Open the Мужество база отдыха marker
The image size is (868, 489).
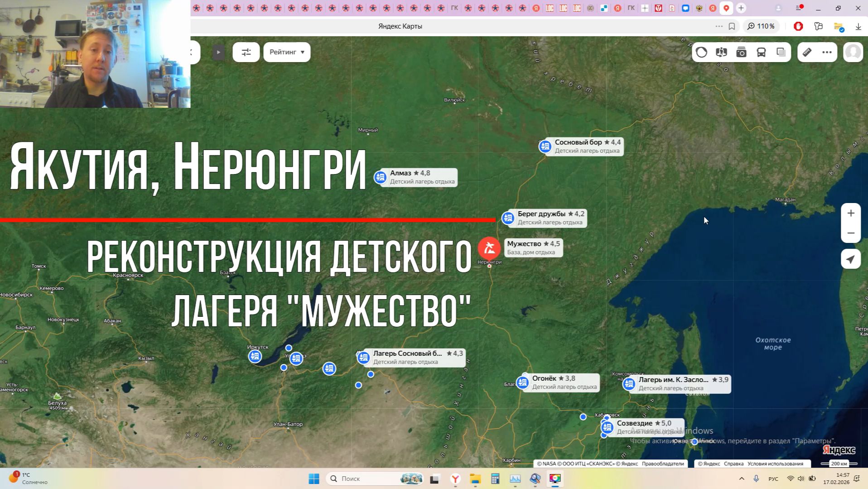tap(489, 248)
